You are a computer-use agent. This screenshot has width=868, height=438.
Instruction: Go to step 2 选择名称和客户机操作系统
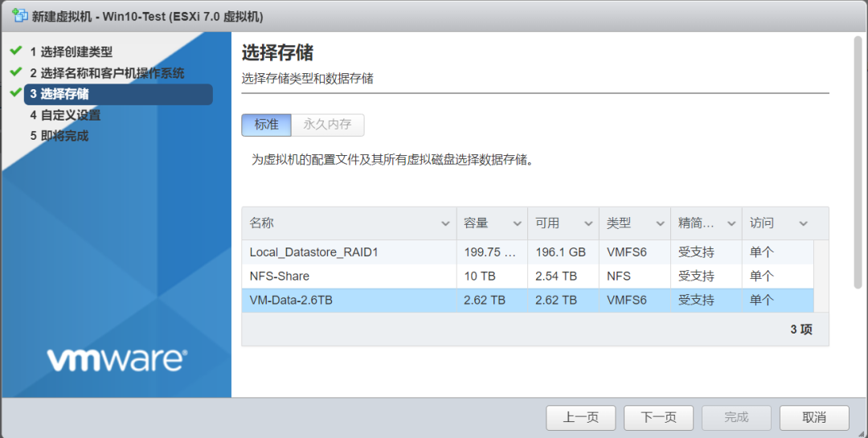(x=107, y=73)
